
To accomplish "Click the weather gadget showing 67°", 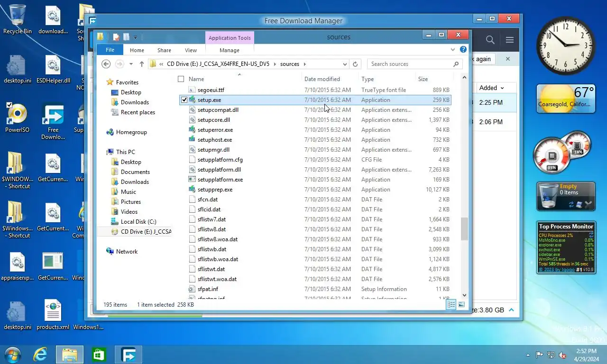I will [566, 99].
